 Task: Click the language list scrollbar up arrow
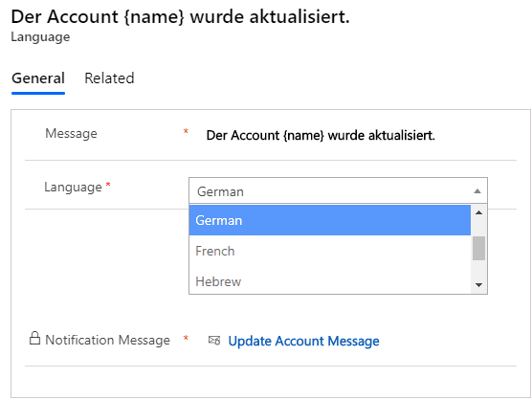coord(478,212)
